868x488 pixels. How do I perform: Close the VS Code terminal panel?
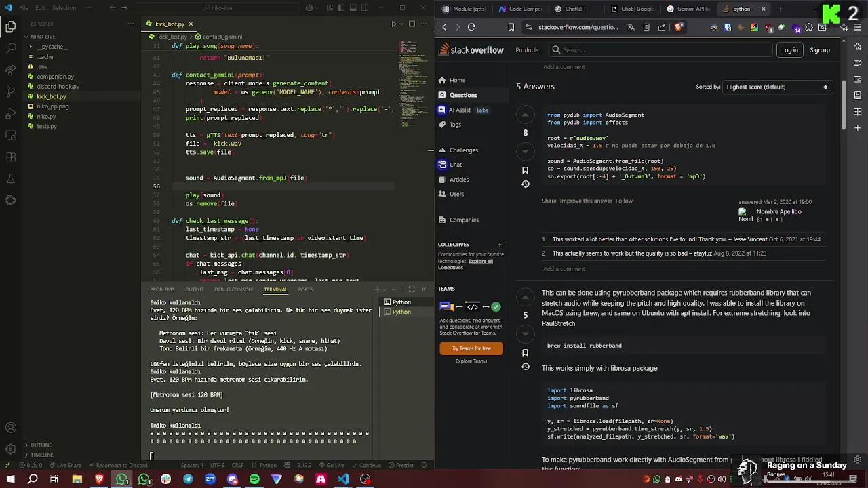[x=424, y=289]
